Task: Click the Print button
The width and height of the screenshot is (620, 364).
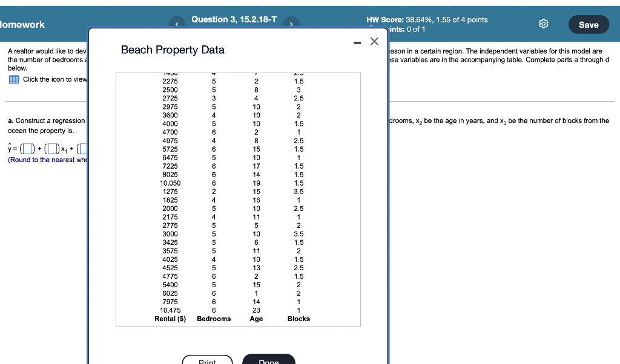Action: coord(207,359)
